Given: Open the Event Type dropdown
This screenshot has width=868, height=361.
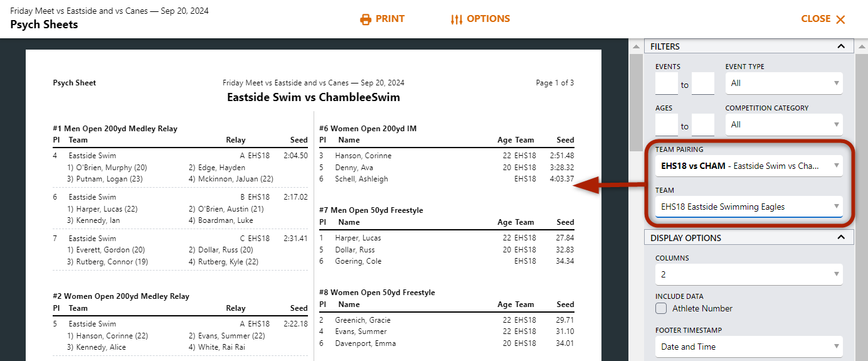Looking at the screenshot, I should (x=784, y=84).
